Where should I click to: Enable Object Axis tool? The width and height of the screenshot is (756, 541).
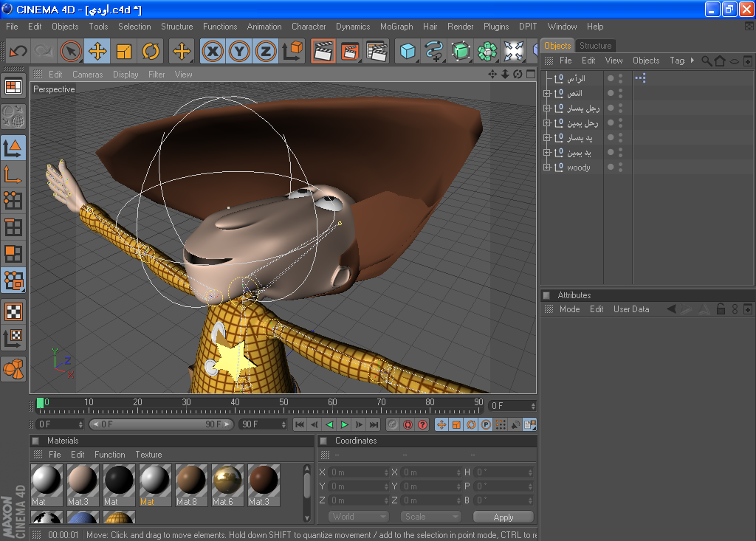point(13,174)
